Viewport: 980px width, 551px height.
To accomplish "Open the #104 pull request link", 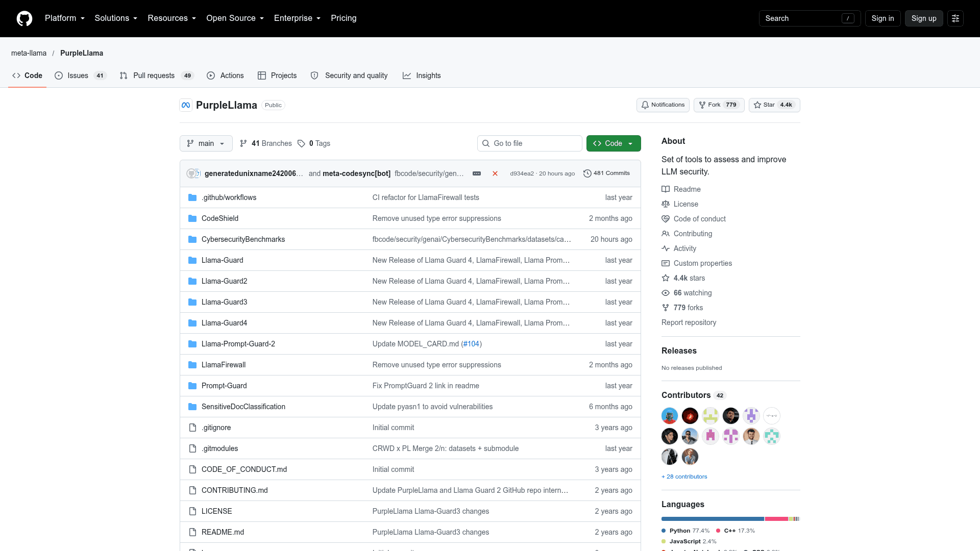I will [x=471, y=344].
